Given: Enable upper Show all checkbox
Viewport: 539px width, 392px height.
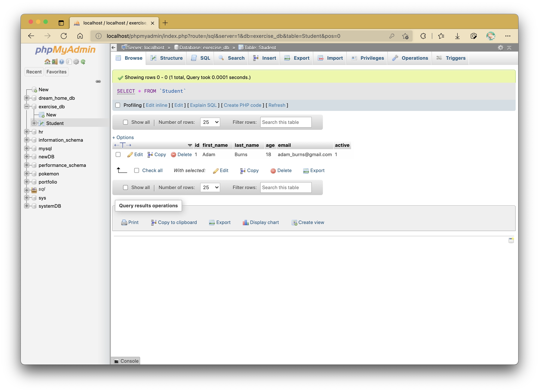Looking at the screenshot, I should [125, 122].
